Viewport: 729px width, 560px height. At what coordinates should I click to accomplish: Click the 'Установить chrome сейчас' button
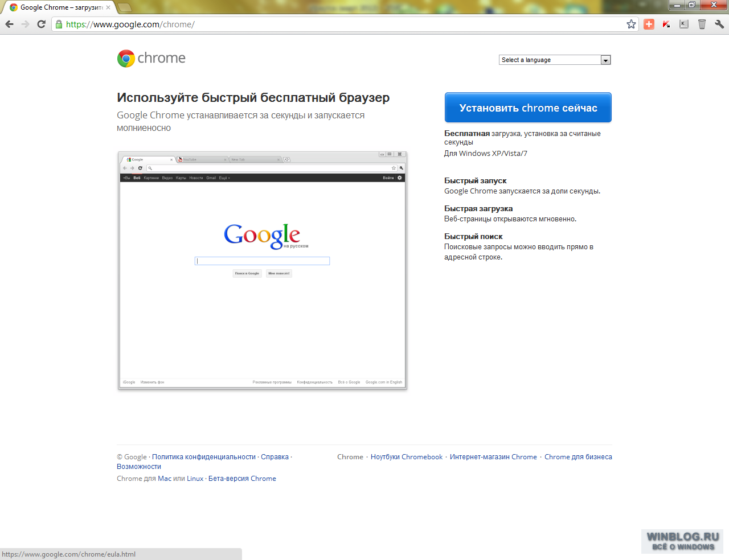[528, 108]
